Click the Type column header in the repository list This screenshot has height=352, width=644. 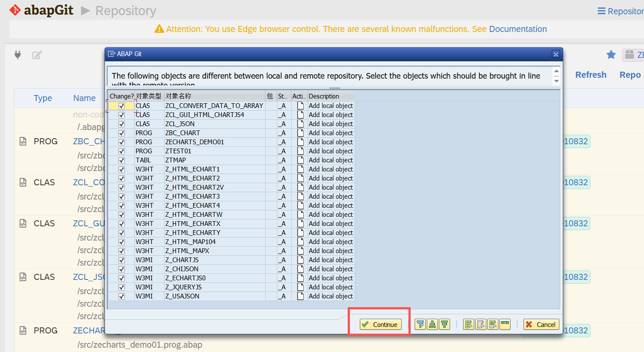pyautogui.click(x=43, y=98)
